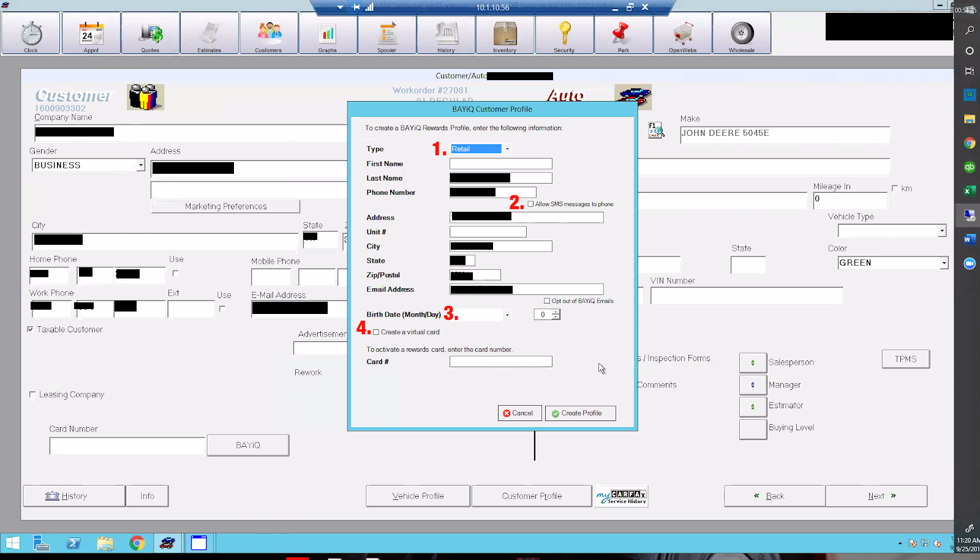
Task: Increment the birth day spinner
Action: (556, 312)
